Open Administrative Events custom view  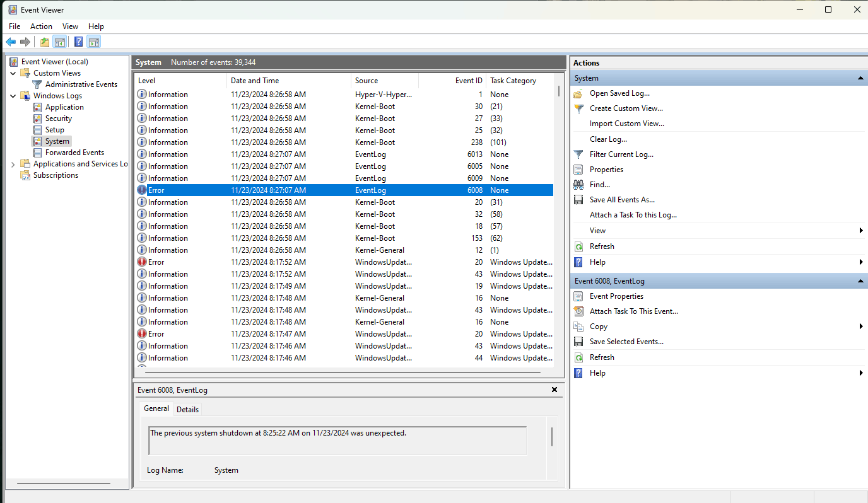81,84
